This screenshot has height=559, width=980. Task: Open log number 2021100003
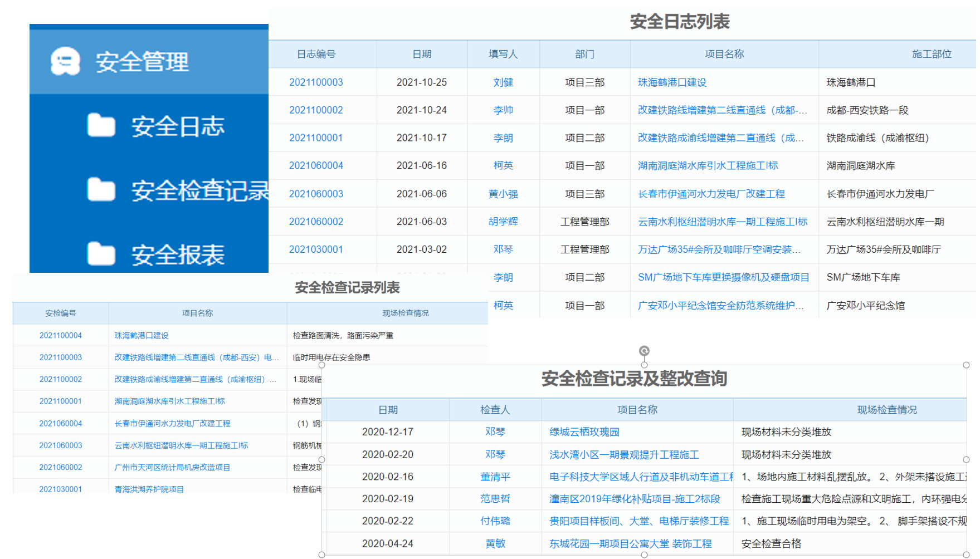pos(315,82)
